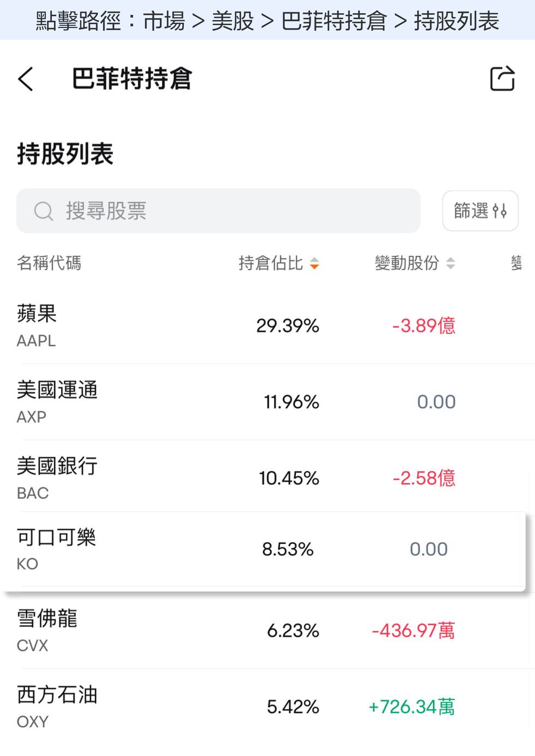
Task: Click Occidental's +726.34萬 share change
Action: tap(411, 707)
